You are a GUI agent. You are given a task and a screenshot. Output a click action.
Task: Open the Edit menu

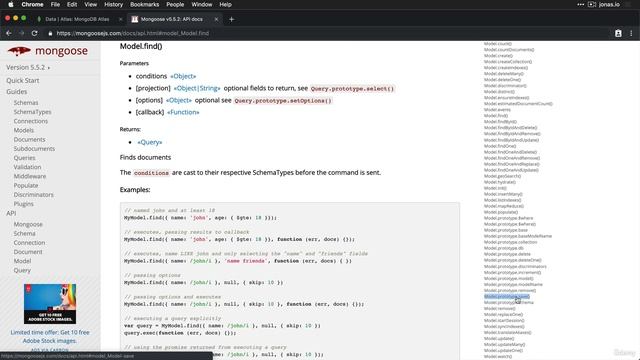tap(72, 4)
